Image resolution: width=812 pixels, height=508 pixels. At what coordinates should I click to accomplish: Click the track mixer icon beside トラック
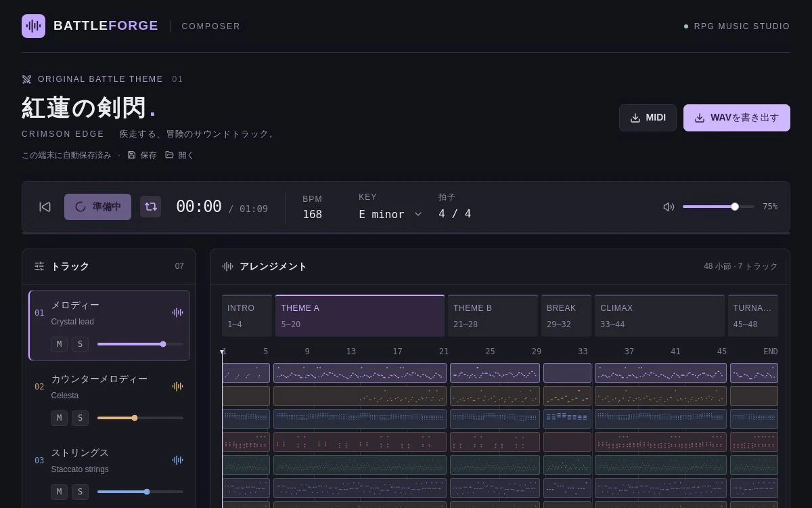[39, 266]
